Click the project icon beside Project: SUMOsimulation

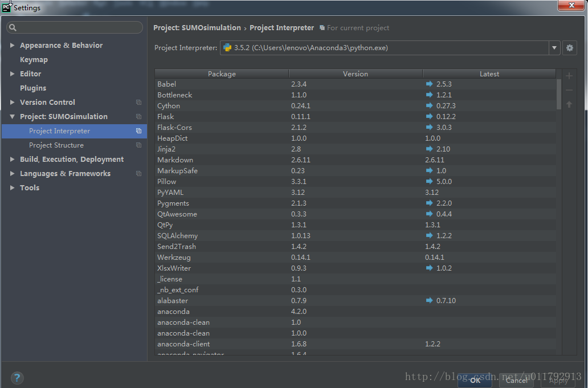click(139, 117)
